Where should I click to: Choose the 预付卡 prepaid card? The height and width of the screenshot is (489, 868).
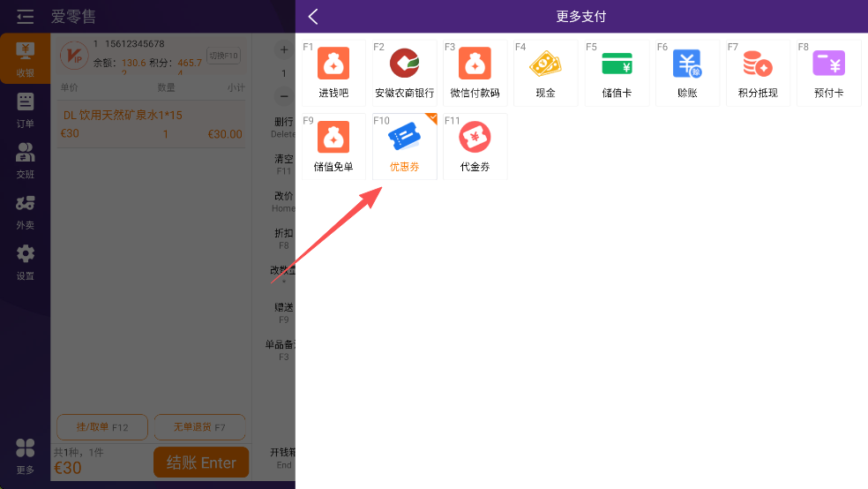tap(828, 71)
